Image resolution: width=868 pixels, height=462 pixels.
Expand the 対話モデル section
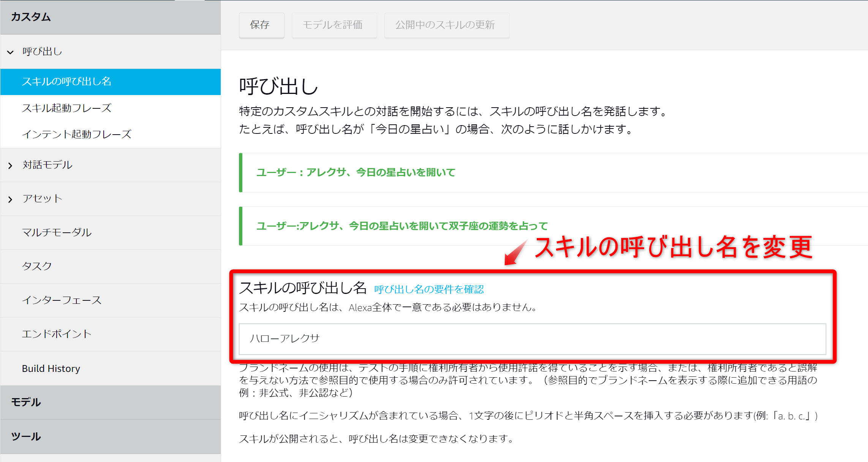click(47, 165)
